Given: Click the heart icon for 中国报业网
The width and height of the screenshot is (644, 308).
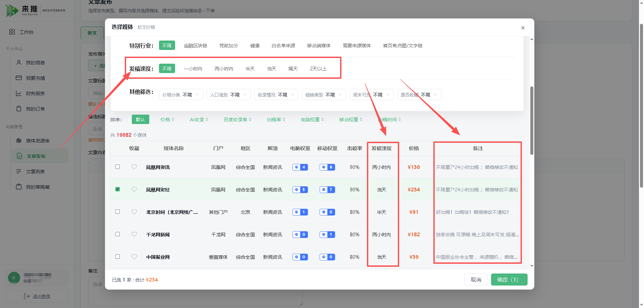Looking at the screenshot, I should pos(134,257).
